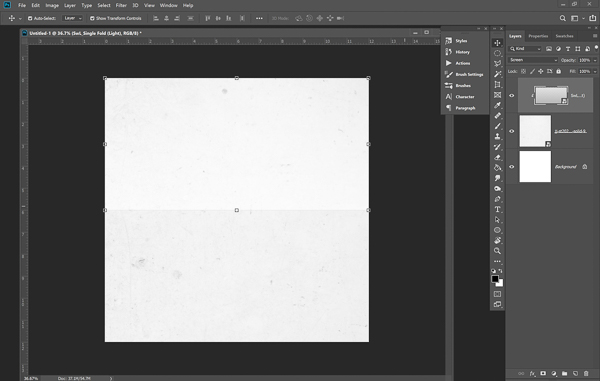Toggle Show Transform Controls checkbox

coord(92,18)
